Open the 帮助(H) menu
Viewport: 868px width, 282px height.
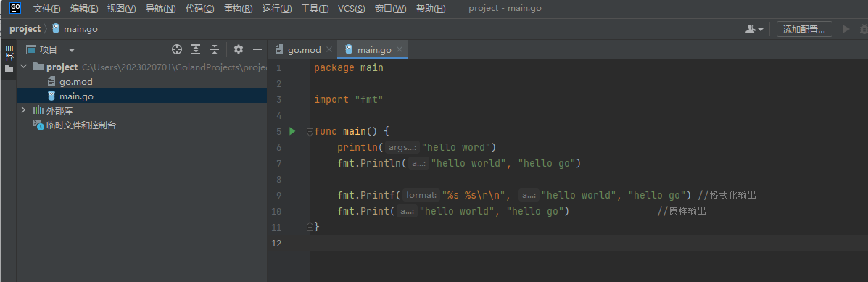click(430, 8)
